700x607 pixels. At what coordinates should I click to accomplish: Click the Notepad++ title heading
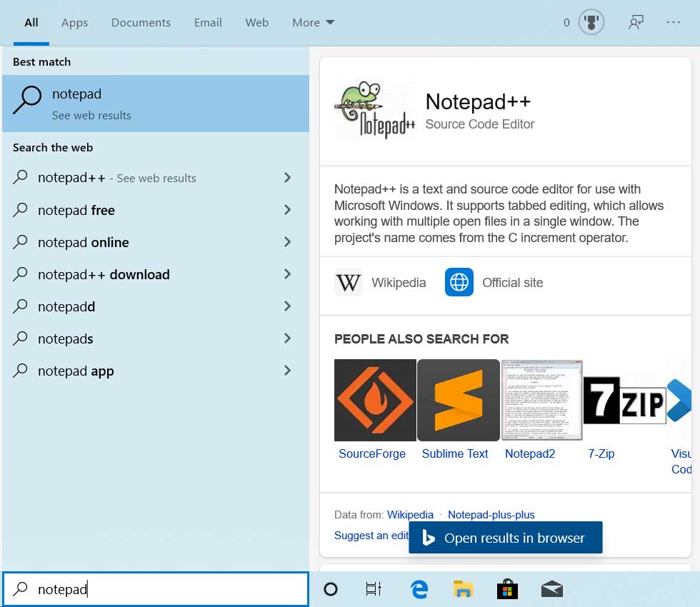[x=478, y=101]
